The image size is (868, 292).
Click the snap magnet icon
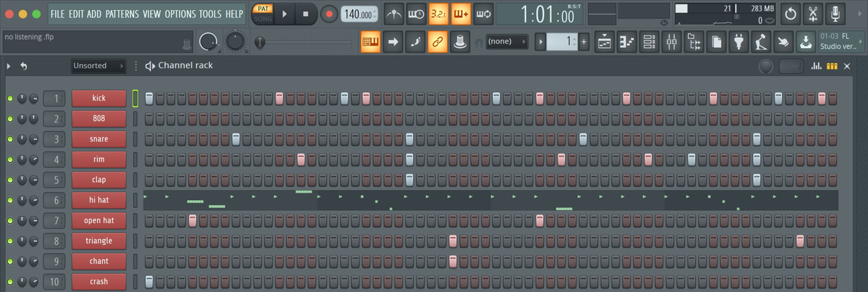pyautogui.click(x=478, y=42)
